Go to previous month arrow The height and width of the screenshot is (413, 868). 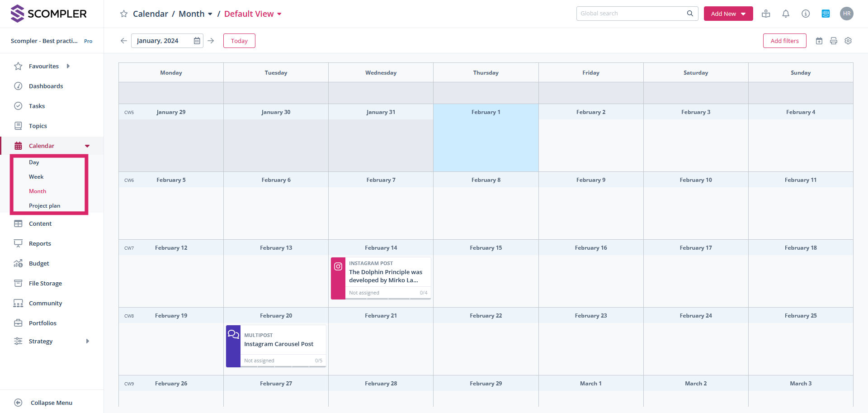pyautogui.click(x=124, y=41)
